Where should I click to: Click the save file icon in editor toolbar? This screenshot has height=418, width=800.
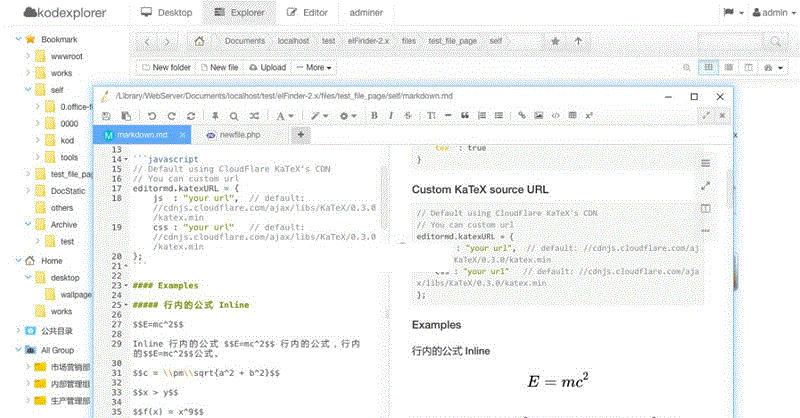point(105,116)
